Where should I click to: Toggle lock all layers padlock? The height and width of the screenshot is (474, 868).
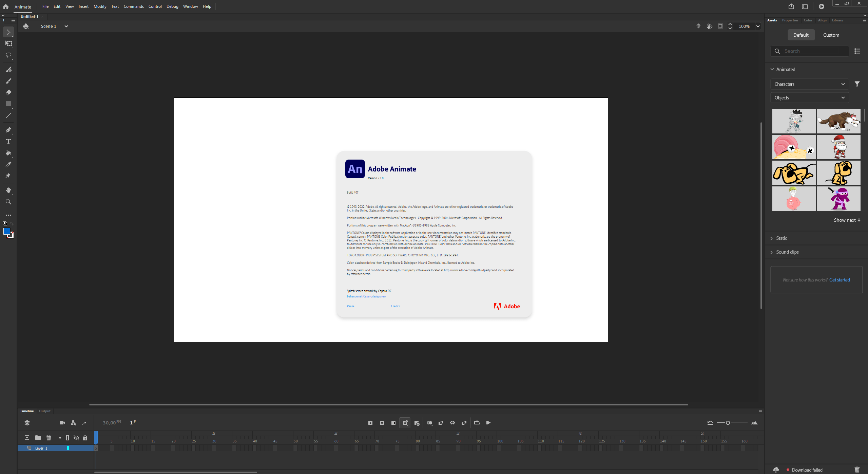tap(85, 438)
